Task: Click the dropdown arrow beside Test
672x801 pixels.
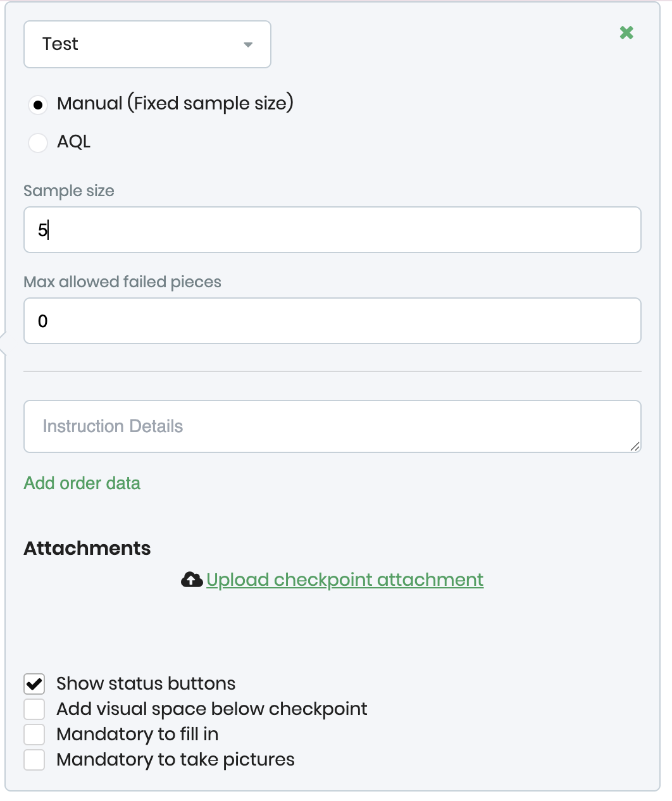Action: [x=248, y=44]
